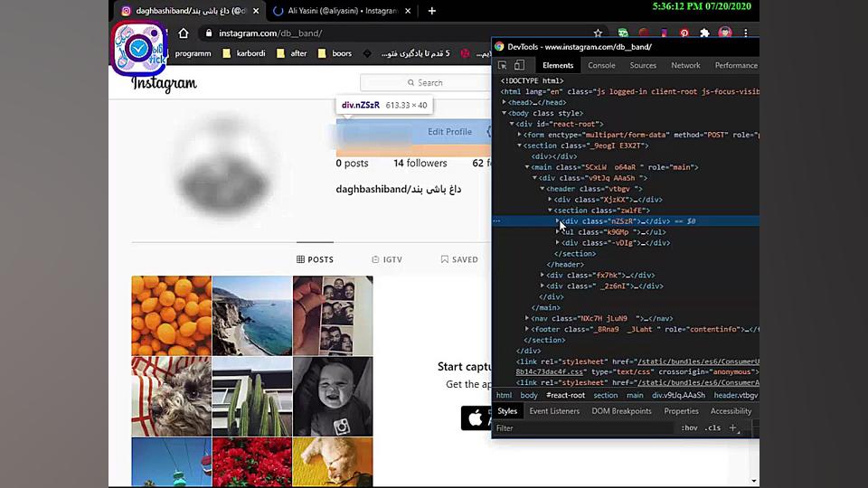Select div.v9tJq.AAaSh in the breadcrumb
Image resolution: width=868 pixels, height=488 pixels.
point(678,395)
